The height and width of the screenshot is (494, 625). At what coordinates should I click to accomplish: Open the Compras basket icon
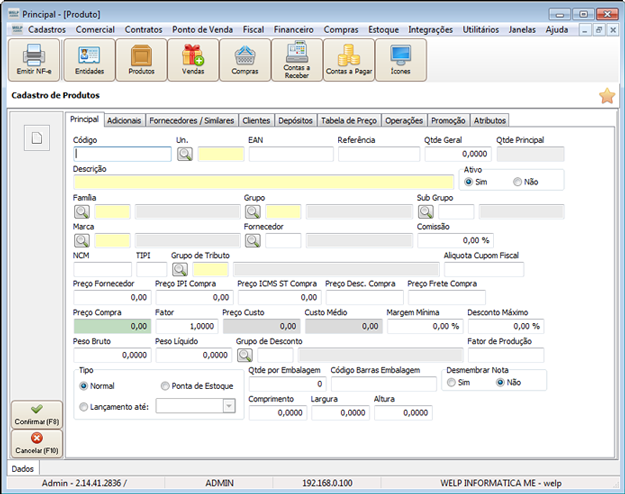click(x=245, y=60)
